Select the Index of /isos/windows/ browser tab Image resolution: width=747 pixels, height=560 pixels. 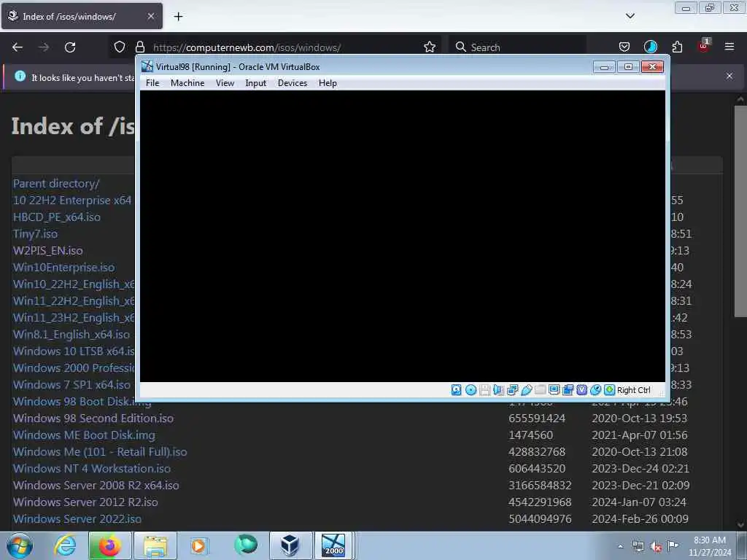click(82, 16)
